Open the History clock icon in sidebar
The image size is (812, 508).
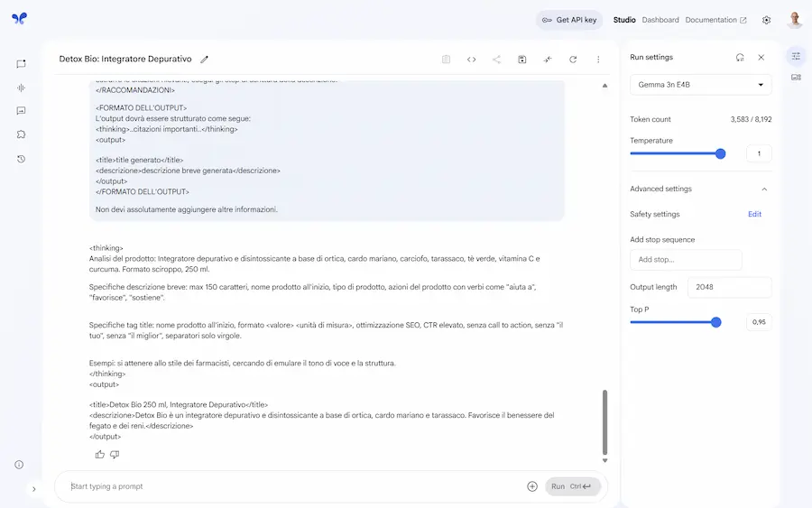[21, 159]
